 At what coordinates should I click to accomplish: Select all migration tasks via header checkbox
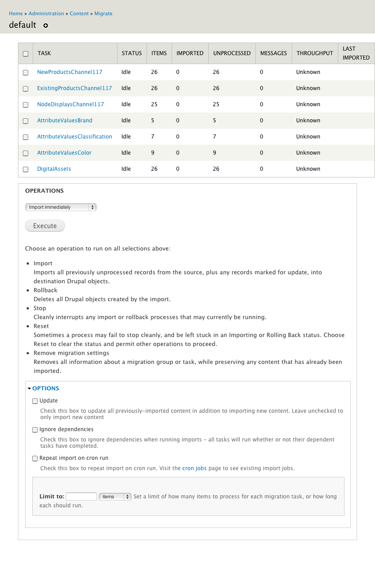[26, 53]
